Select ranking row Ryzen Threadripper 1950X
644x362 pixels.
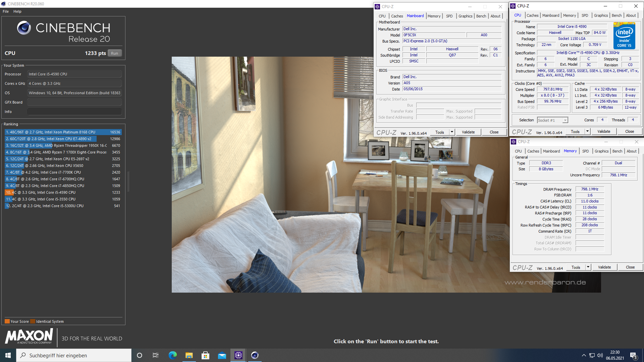pos(63,145)
